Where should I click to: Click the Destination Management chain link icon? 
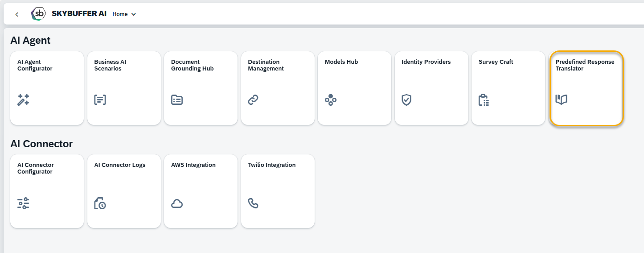pyautogui.click(x=253, y=100)
